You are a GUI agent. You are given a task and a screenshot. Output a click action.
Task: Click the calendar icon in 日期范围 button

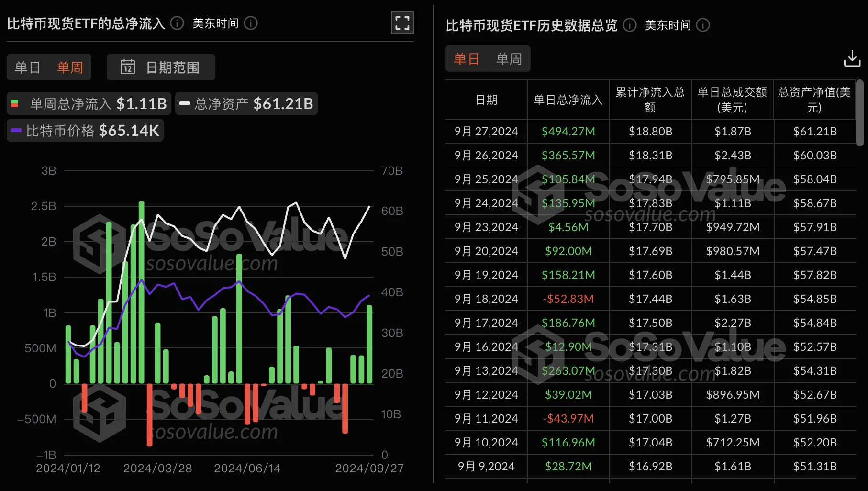(128, 67)
